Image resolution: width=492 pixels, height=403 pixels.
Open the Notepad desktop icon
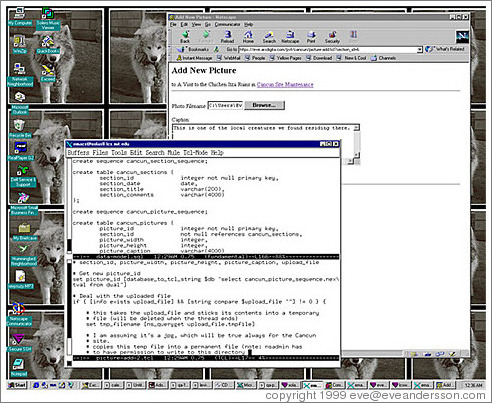coord(19,367)
